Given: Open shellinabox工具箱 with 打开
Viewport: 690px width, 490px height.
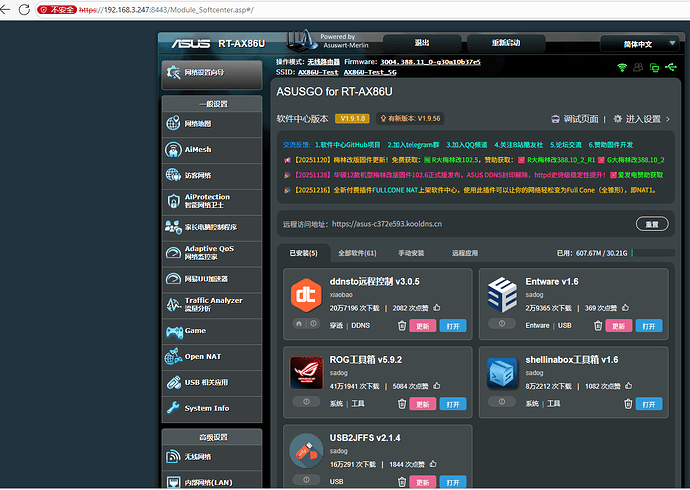Looking at the screenshot, I should point(649,404).
